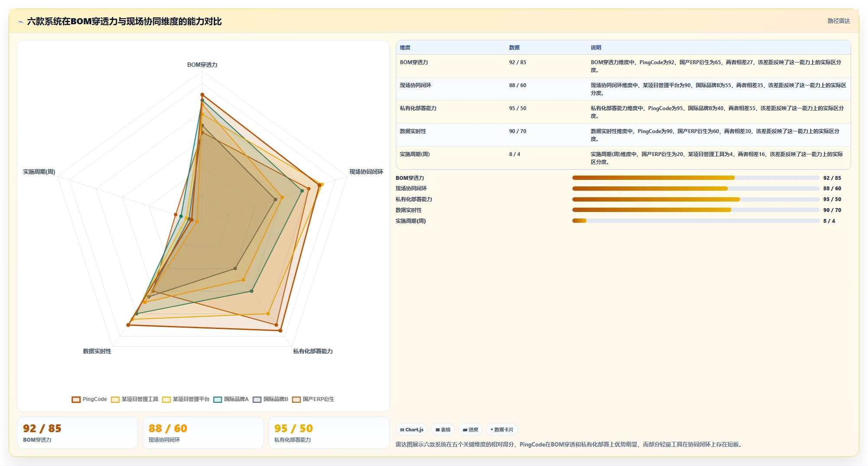Click PingCode's topmost BOM穿透力 radar point
This screenshot has height=466, width=868.
tap(202, 95)
